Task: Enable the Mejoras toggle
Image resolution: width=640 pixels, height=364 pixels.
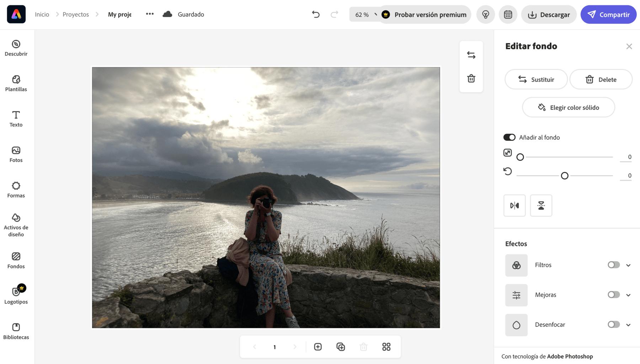Action: coord(614,295)
